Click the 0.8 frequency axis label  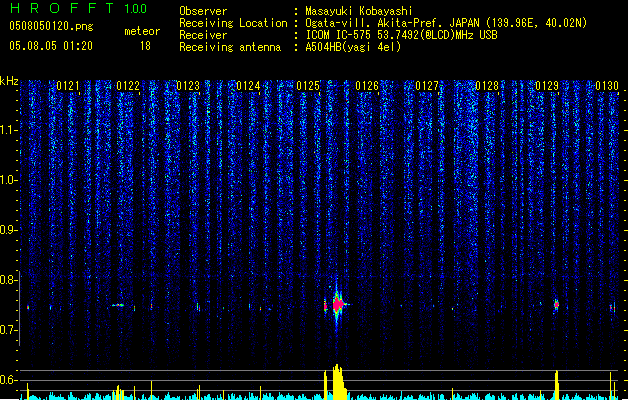[8, 280]
